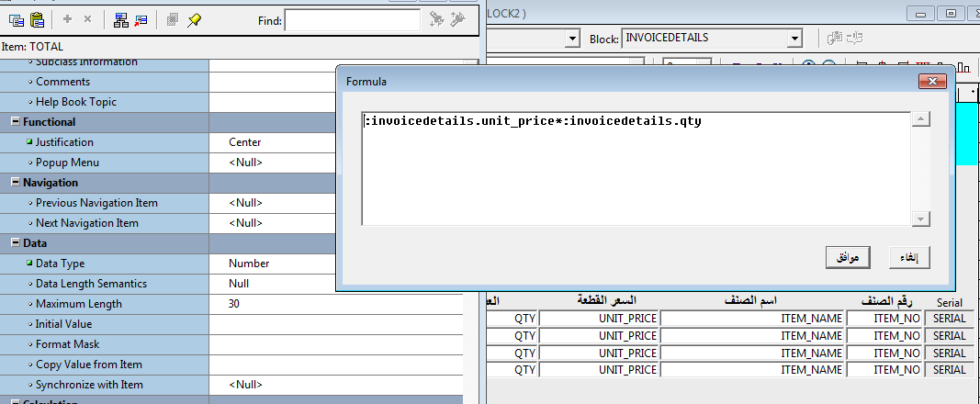Open the Block INVOICEDETAILS dropdown

click(794, 39)
